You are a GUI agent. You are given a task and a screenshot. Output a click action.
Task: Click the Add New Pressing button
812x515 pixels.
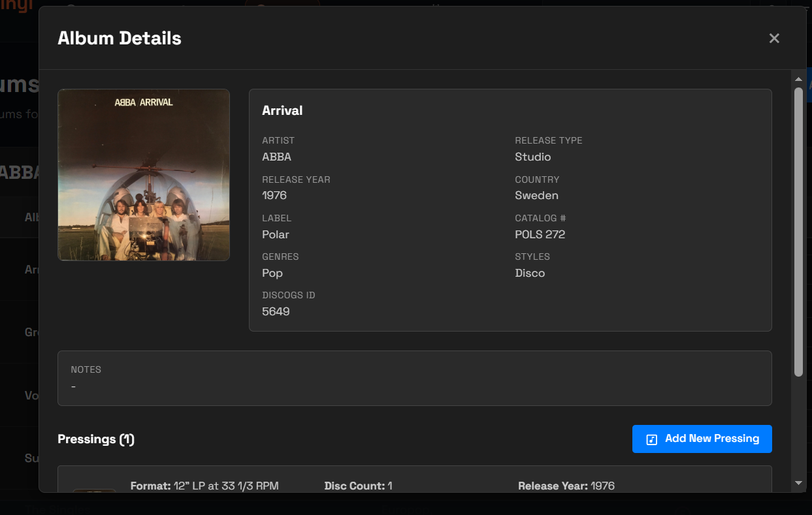tap(702, 439)
